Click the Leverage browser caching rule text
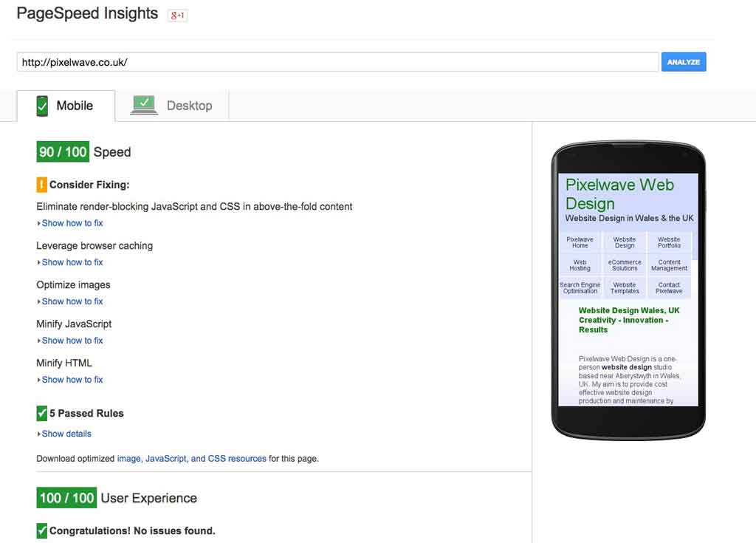 (94, 246)
